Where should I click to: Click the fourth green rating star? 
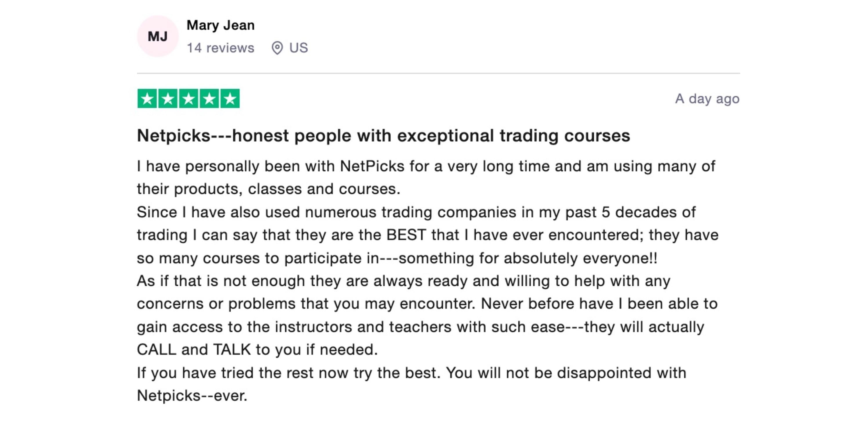pos(209,98)
